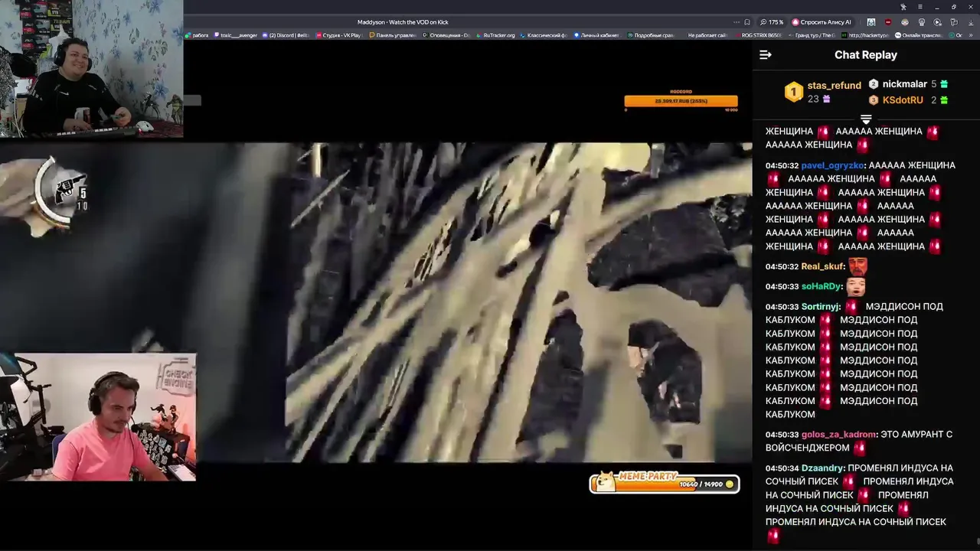980x551 pixels.
Task: Click the bottom-left streamer webcam in pink shirt
Action: coord(98,417)
